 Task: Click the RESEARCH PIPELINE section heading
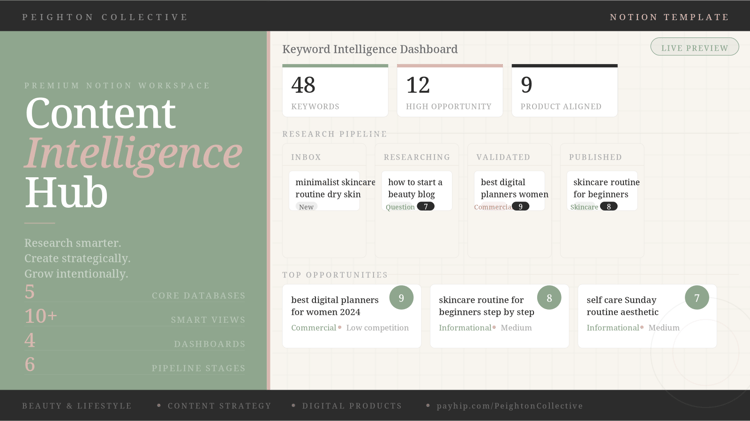coord(334,134)
